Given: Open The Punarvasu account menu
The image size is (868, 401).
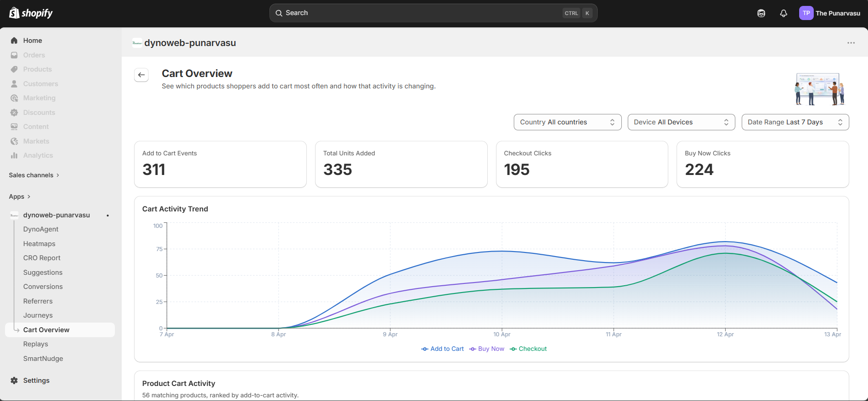Looking at the screenshot, I should coord(830,13).
